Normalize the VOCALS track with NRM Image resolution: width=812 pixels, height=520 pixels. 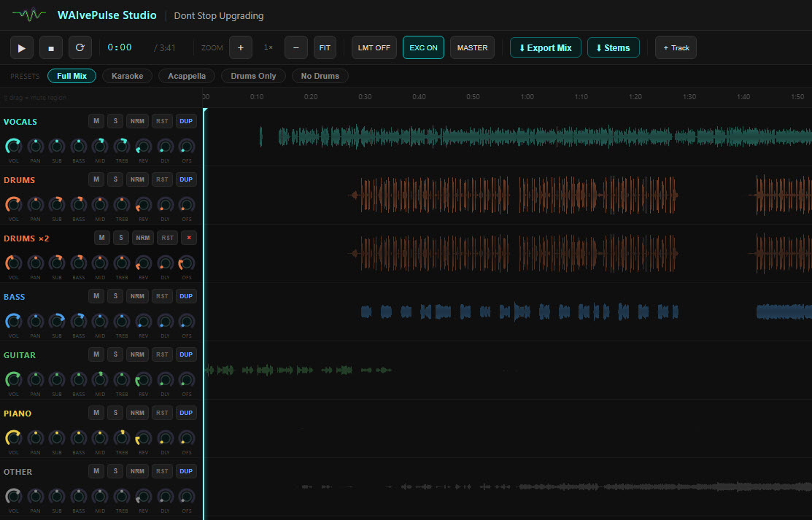(x=137, y=121)
